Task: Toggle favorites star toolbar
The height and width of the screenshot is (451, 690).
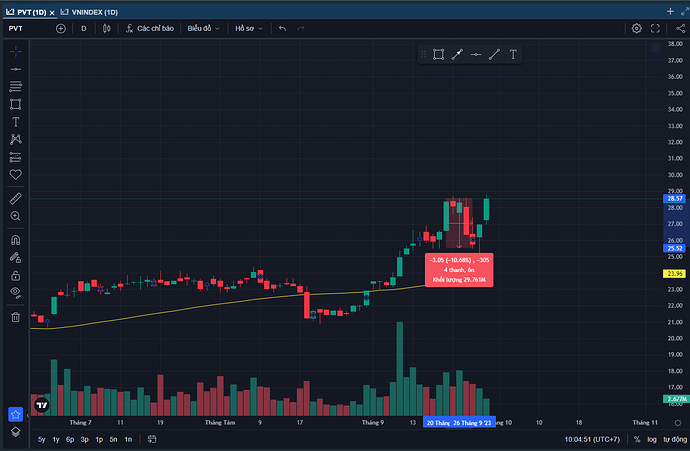Action: pyautogui.click(x=15, y=414)
